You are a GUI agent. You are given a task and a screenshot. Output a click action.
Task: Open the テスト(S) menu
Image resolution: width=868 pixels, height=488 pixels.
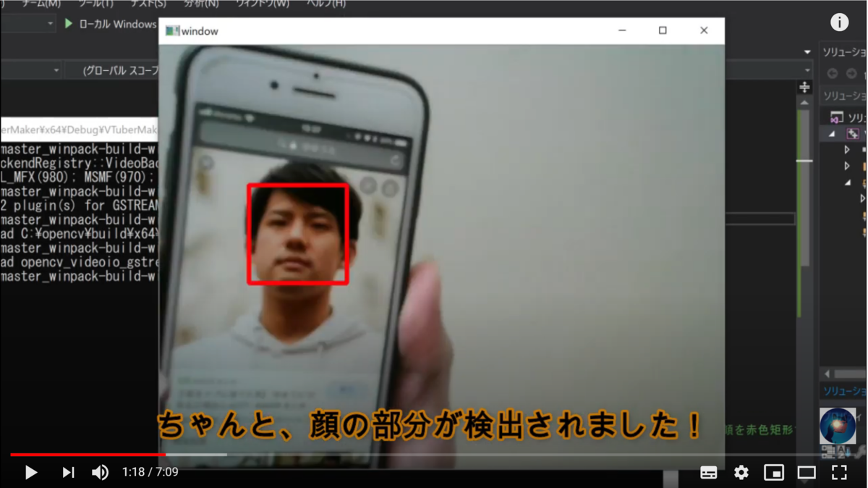click(148, 4)
